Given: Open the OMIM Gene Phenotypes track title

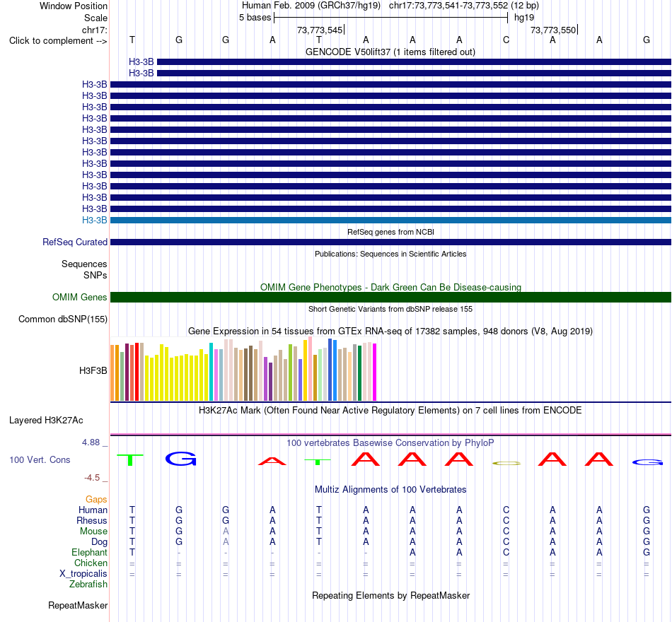Looking at the screenshot, I should 390,287.
